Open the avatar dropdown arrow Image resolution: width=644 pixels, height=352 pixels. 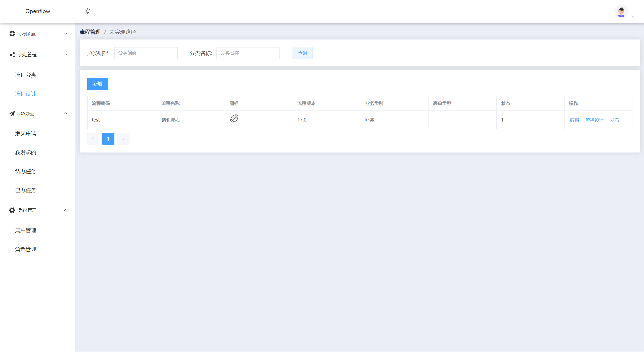(633, 17)
